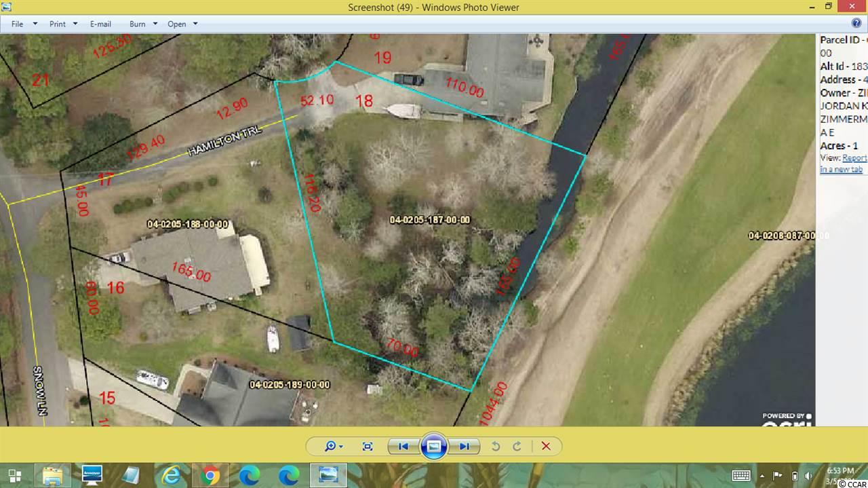This screenshot has height=488, width=868.
Task: Click lot number 16 label
Action: (116, 288)
